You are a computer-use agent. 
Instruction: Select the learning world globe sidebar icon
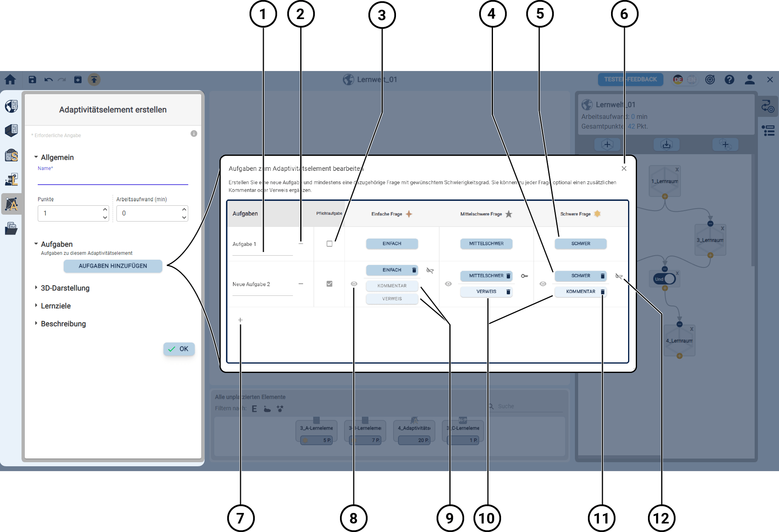[x=11, y=106]
